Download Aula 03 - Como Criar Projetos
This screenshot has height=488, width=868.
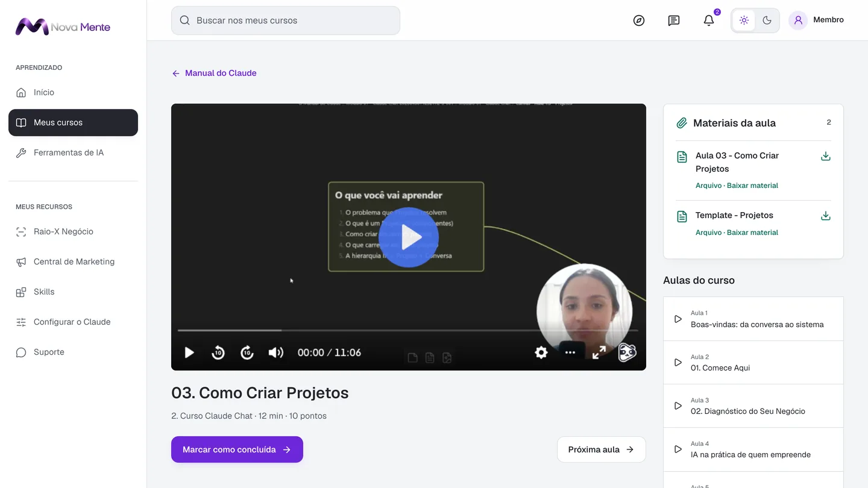826,157
